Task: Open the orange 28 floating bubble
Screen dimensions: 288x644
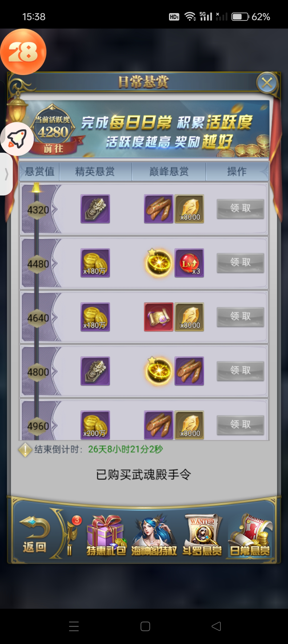Action: (23, 52)
